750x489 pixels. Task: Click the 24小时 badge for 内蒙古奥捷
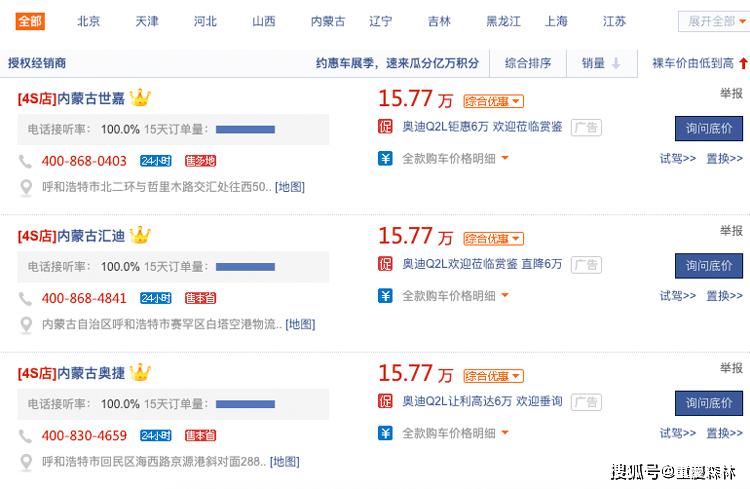pyautogui.click(x=156, y=436)
